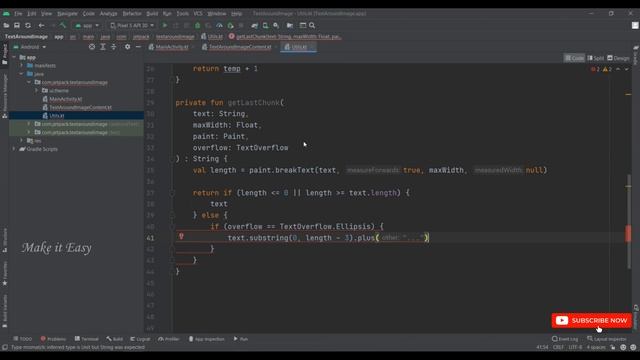Click the Expand All project tree icon
Image resolution: width=640 pixels, height=360 pixels.
[x=103, y=47]
